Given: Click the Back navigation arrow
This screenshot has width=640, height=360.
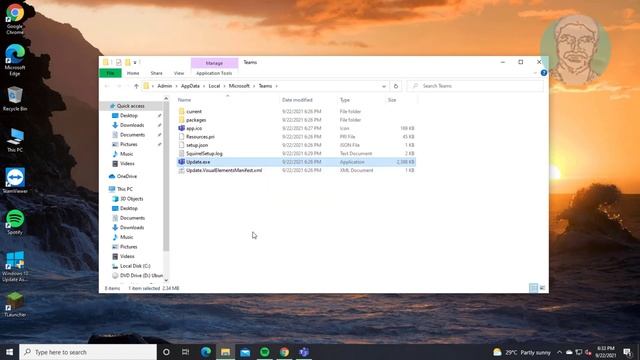Looking at the screenshot, I should point(107,86).
